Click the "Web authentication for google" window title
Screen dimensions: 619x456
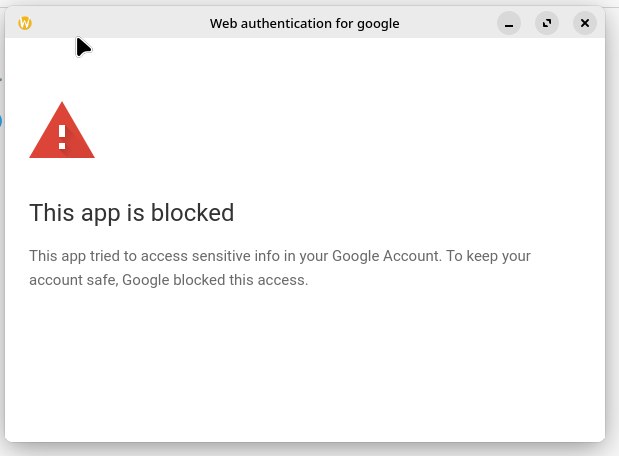[304, 23]
